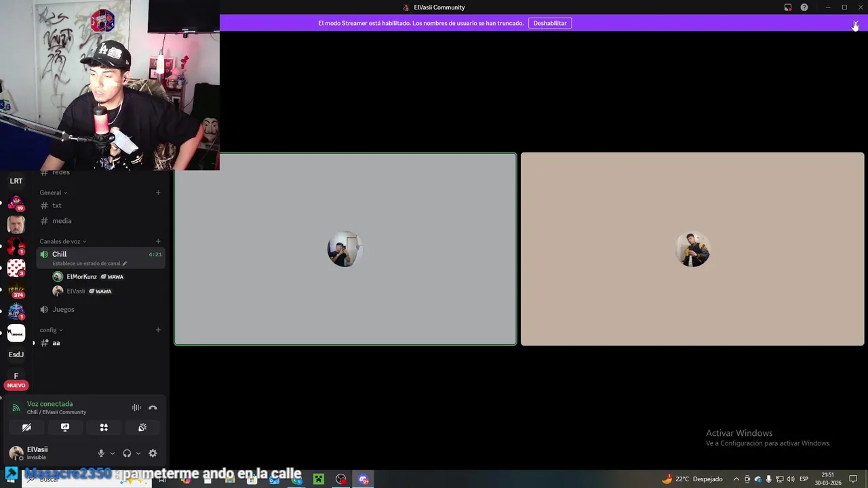Open the help question mark icon
Image resolution: width=868 pixels, height=488 pixels.
[x=804, y=7]
